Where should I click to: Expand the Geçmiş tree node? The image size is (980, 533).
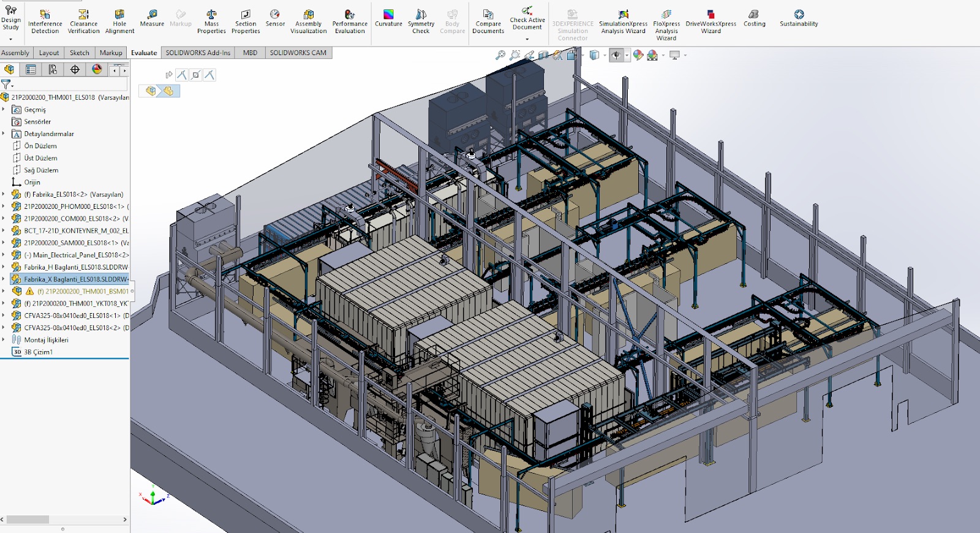click(3, 109)
